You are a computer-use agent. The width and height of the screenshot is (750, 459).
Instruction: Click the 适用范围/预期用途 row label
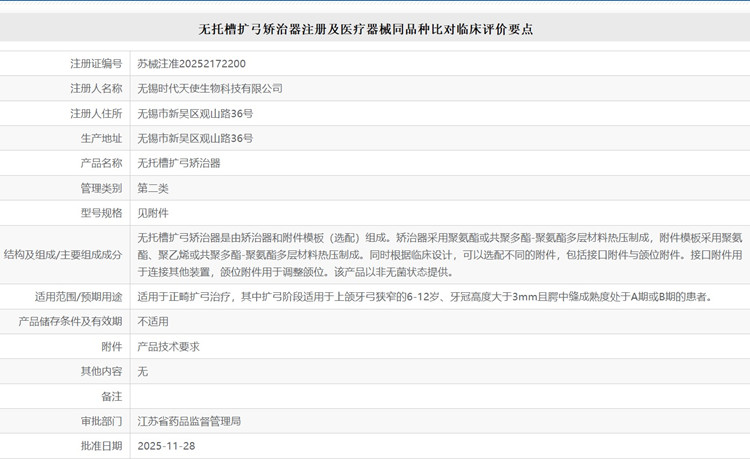tap(78, 297)
